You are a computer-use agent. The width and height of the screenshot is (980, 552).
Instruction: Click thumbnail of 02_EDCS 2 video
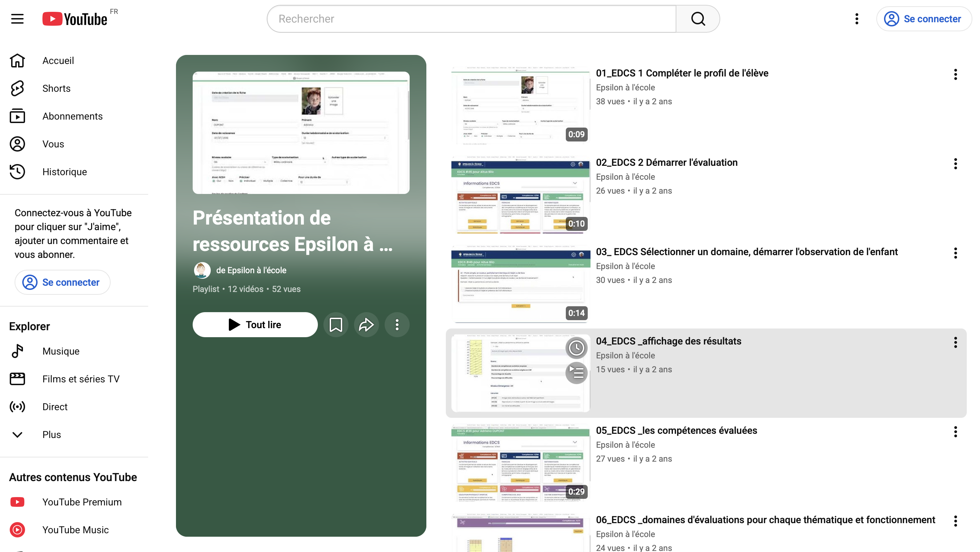point(521,195)
